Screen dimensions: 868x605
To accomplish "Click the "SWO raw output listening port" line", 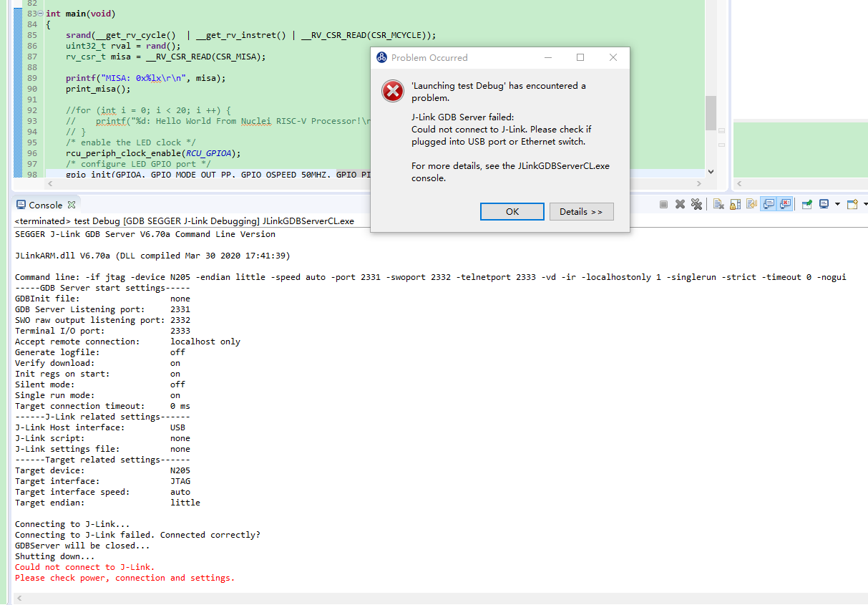I will coord(102,320).
